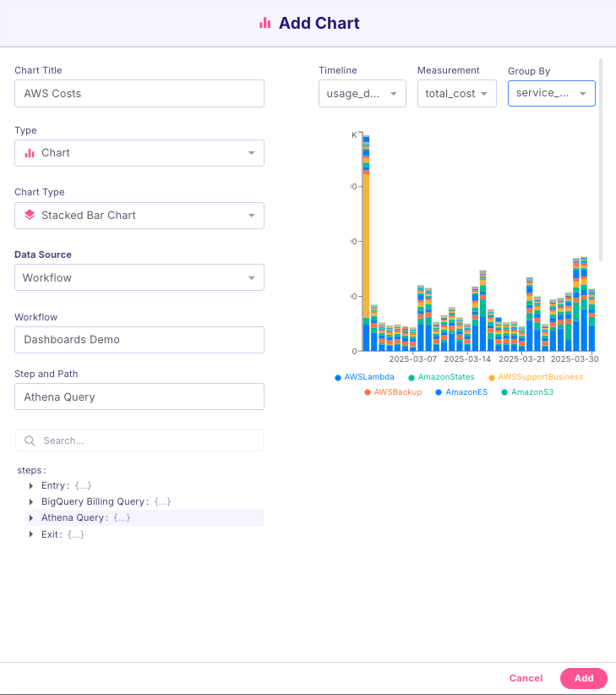The image size is (616, 695).
Task: Click the Stacked Bar Chart layers icon
Action: click(30, 216)
